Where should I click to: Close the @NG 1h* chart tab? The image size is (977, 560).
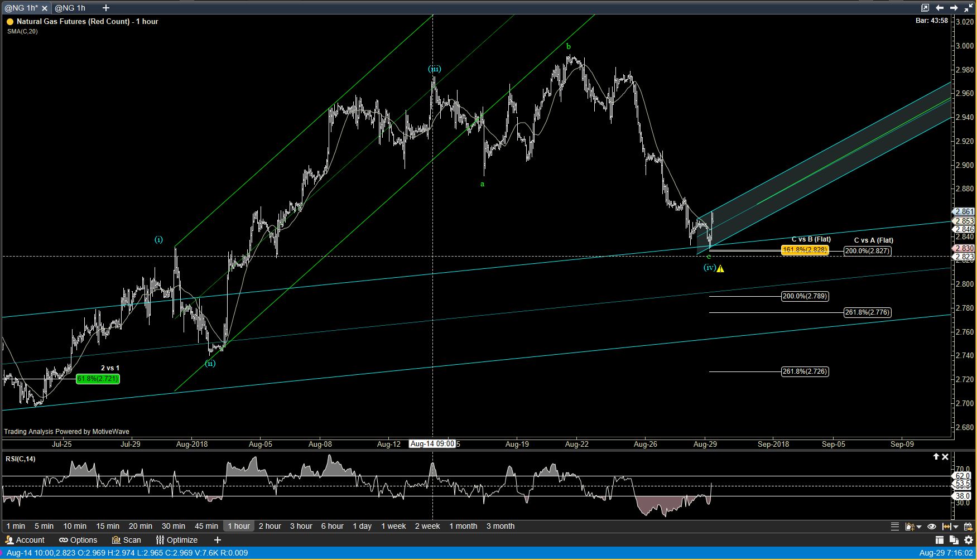[45, 8]
